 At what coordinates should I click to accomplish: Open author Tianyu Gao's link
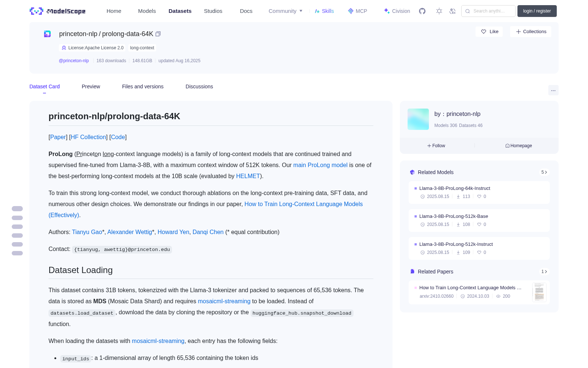[x=87, y=232]
